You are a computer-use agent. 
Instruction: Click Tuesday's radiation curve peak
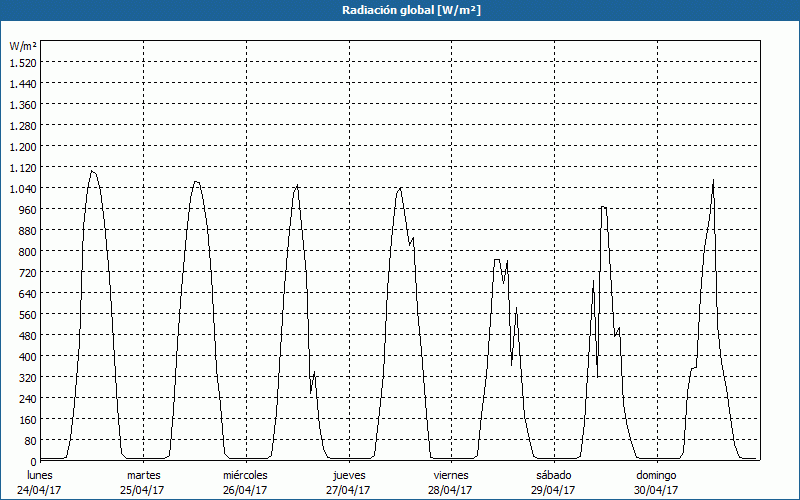[x=196, y=182]
